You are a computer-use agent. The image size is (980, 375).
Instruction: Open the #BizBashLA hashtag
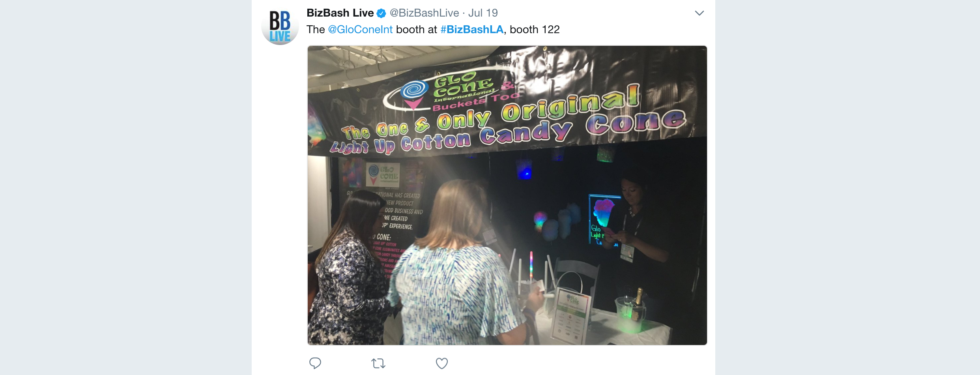(472, 30)
